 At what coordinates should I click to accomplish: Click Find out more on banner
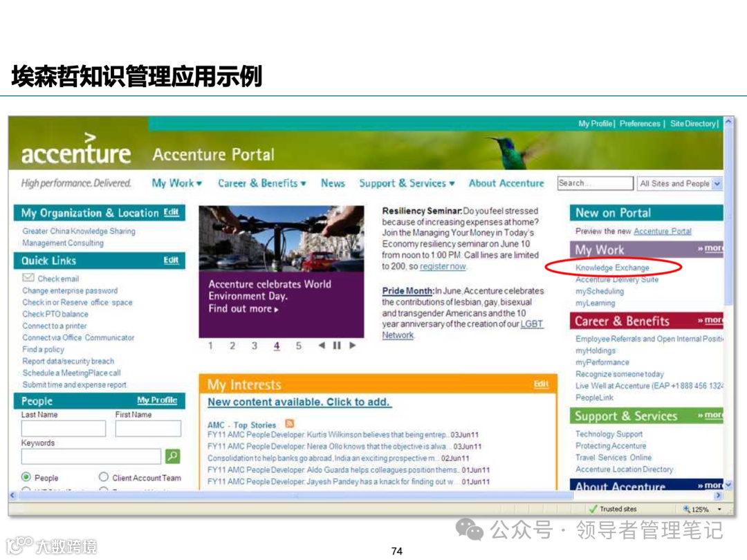pos(243,308)
